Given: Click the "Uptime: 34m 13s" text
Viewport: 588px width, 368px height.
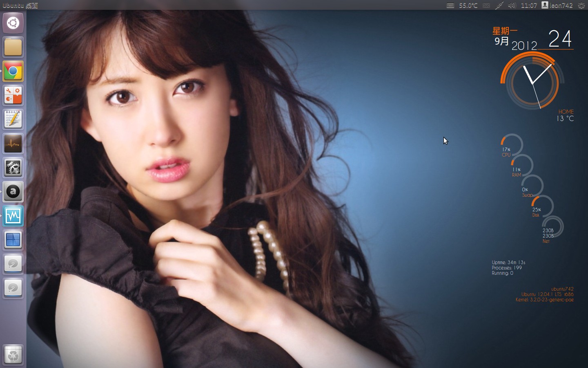Looking at the screenshot, I should [508, 263].
